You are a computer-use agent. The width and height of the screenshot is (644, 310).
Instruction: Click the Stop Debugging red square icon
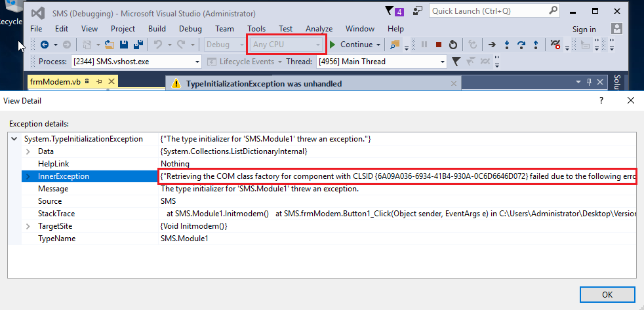(439, 45)
